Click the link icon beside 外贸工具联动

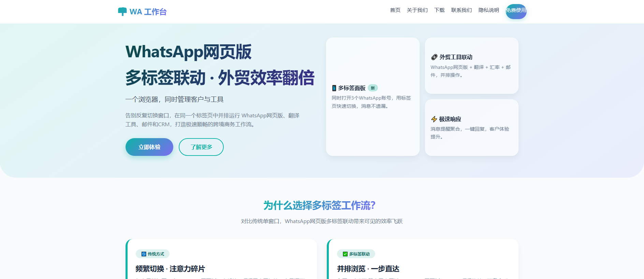click(x=434, y=57)
